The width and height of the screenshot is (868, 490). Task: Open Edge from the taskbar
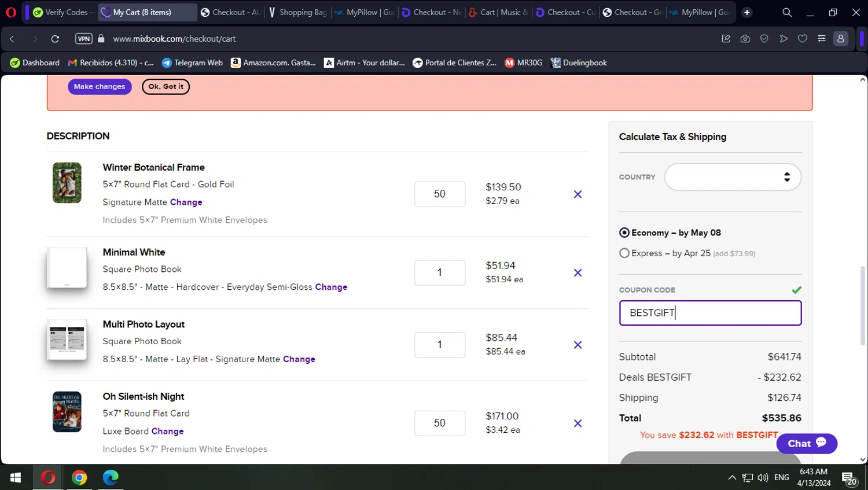click(x=111, y=477)
